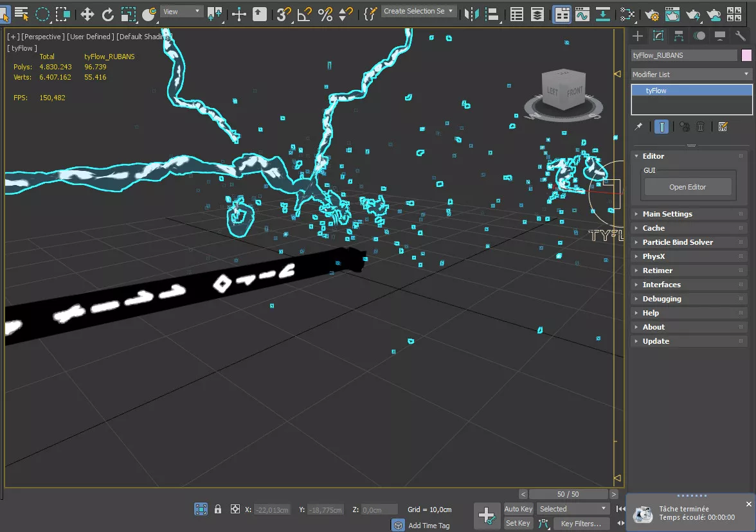Select the Move tool in the toolbar
The image size is (756, 532).
point(87,13)
